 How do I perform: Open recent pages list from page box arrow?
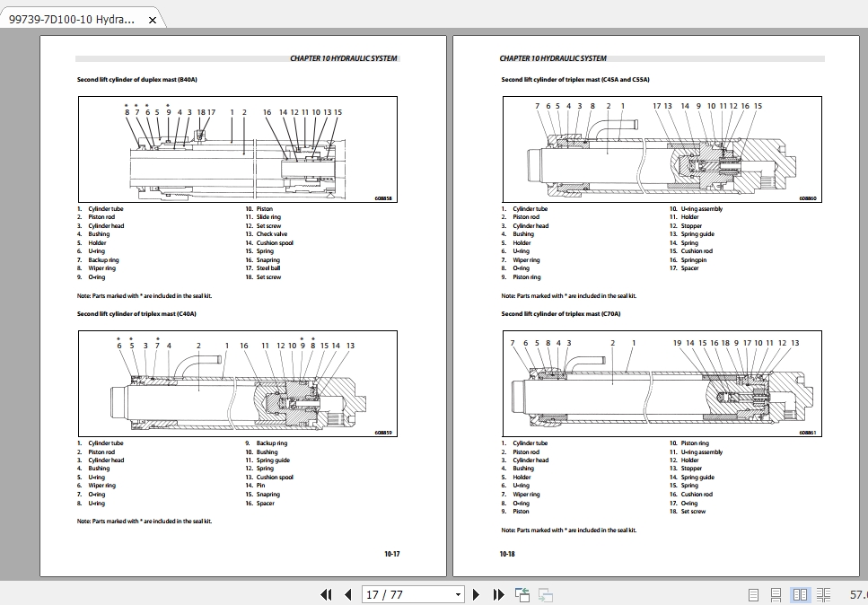456,594
